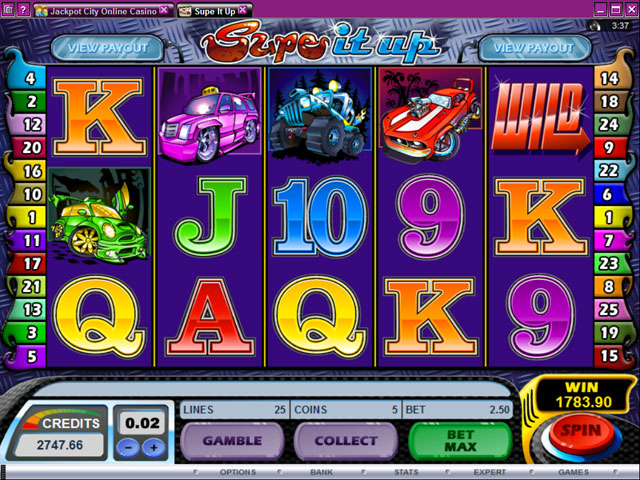The image size is (640, 480).
Task: Open the BANK menu
Action: (322, 472)
